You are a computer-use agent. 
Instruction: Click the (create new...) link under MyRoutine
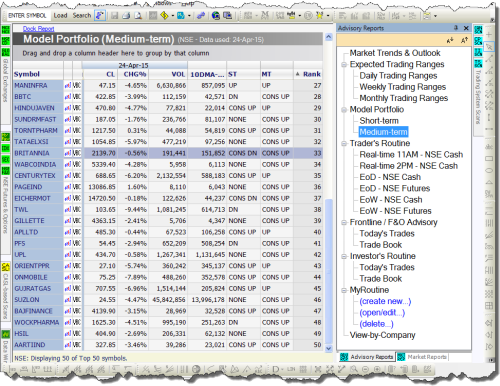[385, 301]
